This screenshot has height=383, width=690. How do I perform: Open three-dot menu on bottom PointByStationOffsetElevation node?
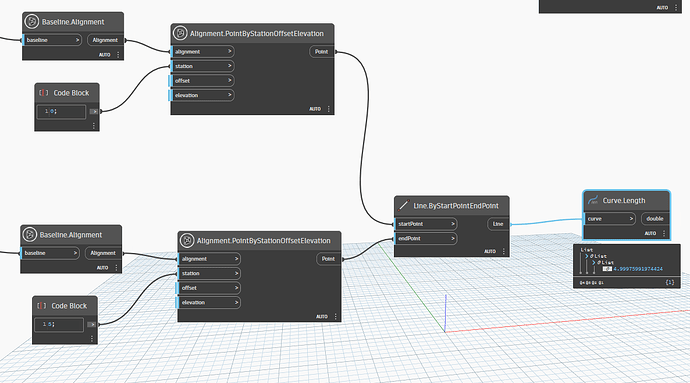[x=335, y=317]
